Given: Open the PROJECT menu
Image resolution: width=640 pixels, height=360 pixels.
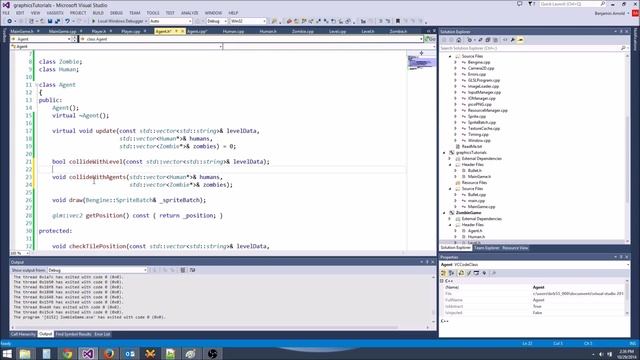Looking at the screenshot, I should [x=78, y=13].
